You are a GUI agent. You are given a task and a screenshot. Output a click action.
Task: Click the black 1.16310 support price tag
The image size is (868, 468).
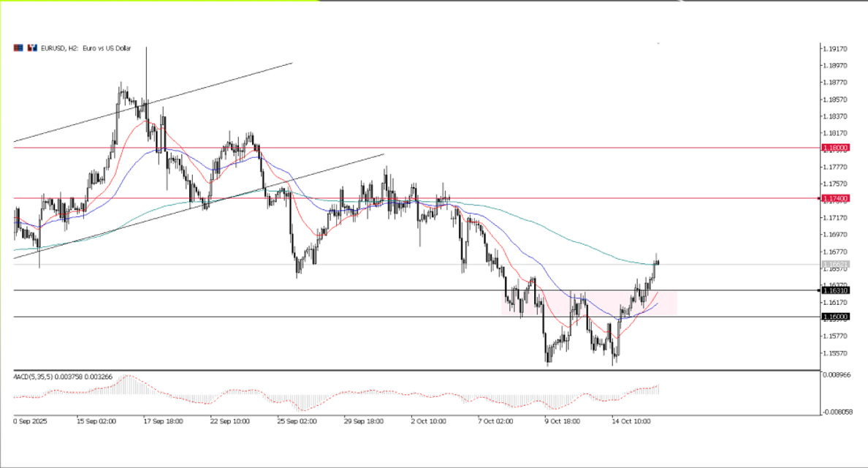pos(835,290)
